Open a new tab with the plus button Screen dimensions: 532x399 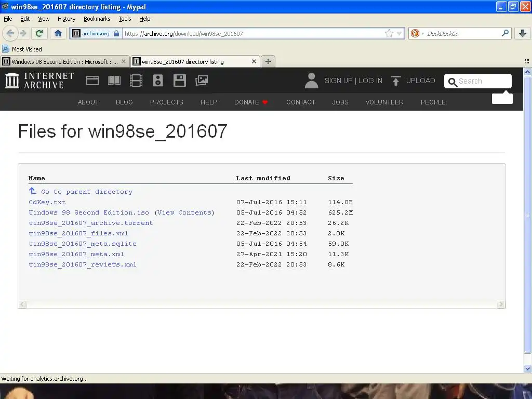[x=268, y=61]
